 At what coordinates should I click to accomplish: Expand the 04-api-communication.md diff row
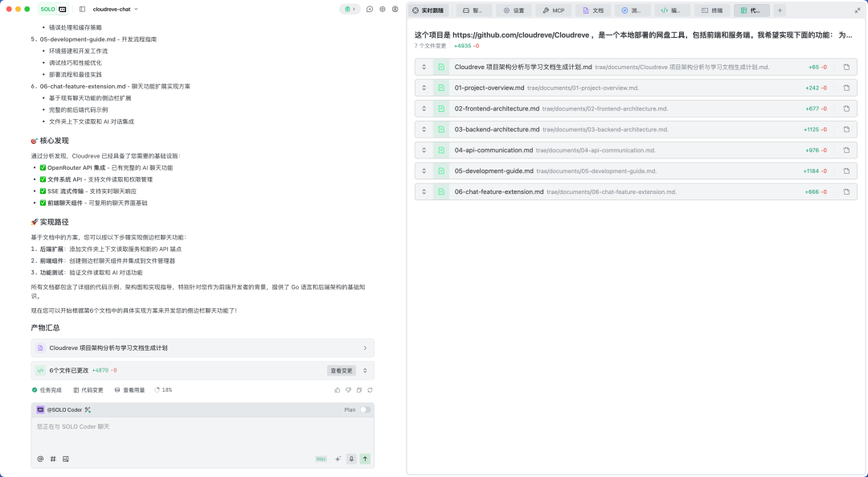pos(424,150)
